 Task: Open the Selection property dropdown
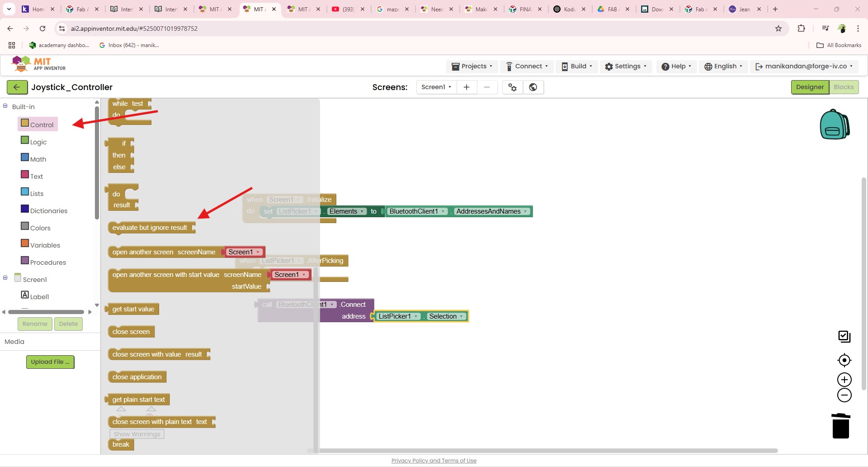(x=446, y=316)
